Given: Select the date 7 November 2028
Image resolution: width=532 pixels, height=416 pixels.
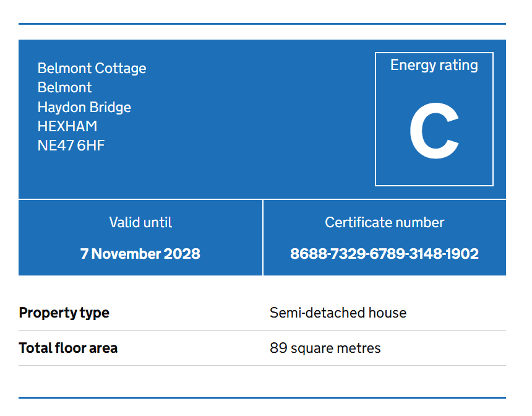Looking at the screenshot, I should [x=140, y=254].
